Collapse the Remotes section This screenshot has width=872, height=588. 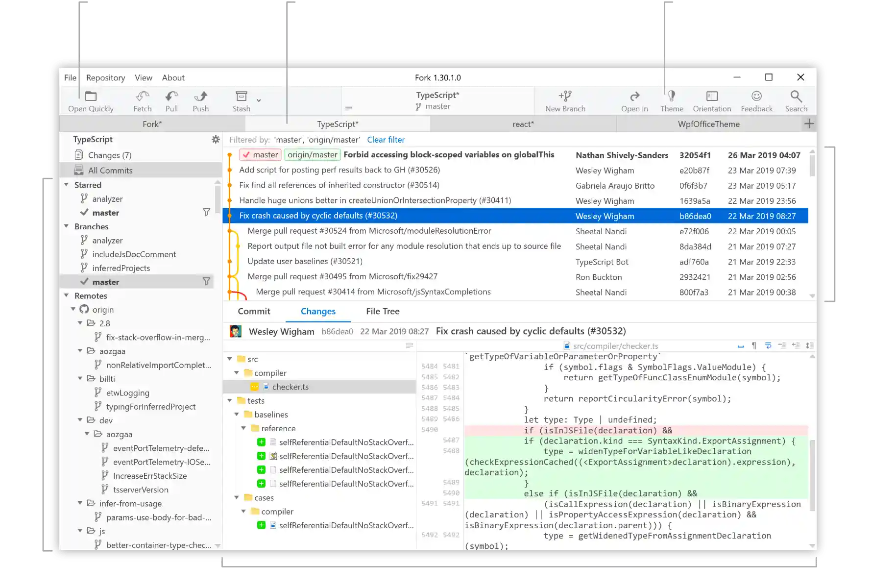click(67, 295)
